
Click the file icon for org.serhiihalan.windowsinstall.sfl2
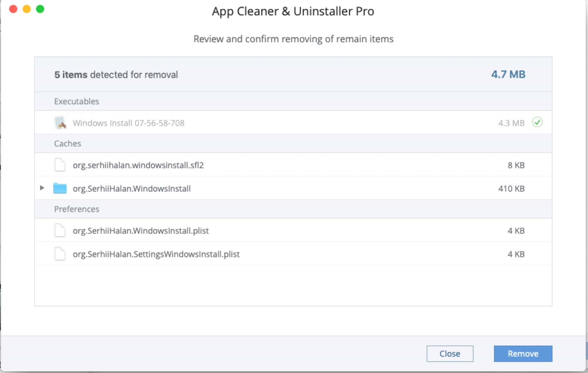(x=60, y=165)
